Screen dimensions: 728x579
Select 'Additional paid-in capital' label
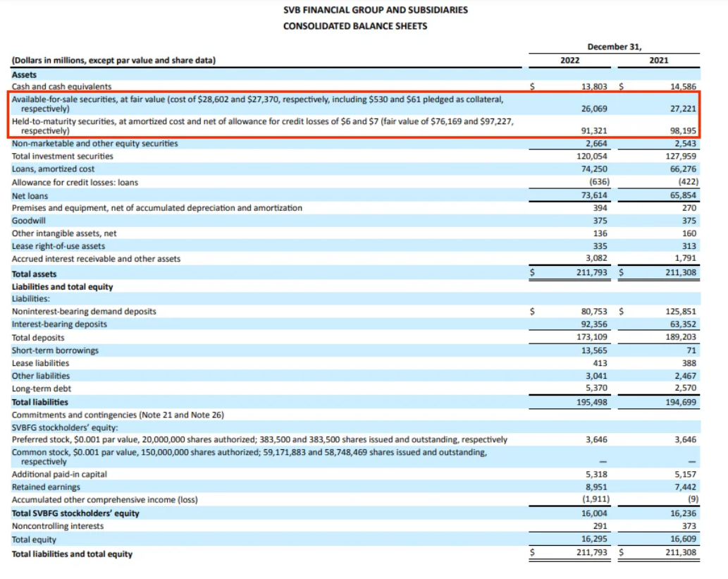point(59,475)
